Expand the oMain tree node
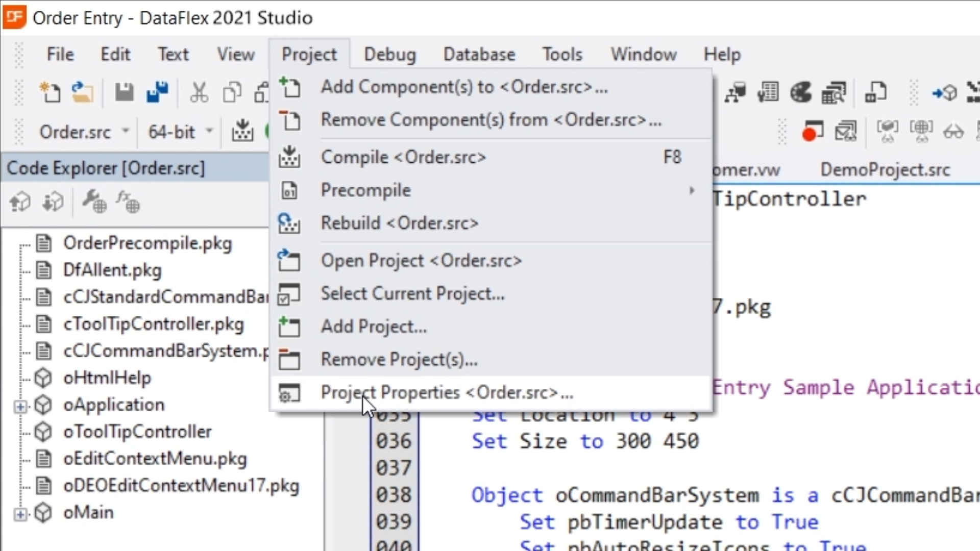Image resolution: width=980 pixels, height=551 pixels. [x=20, y=514]
